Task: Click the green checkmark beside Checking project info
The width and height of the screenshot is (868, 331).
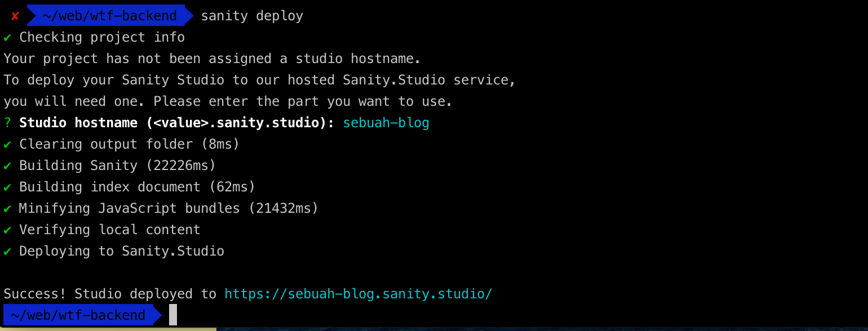Action: coord(7,38)
